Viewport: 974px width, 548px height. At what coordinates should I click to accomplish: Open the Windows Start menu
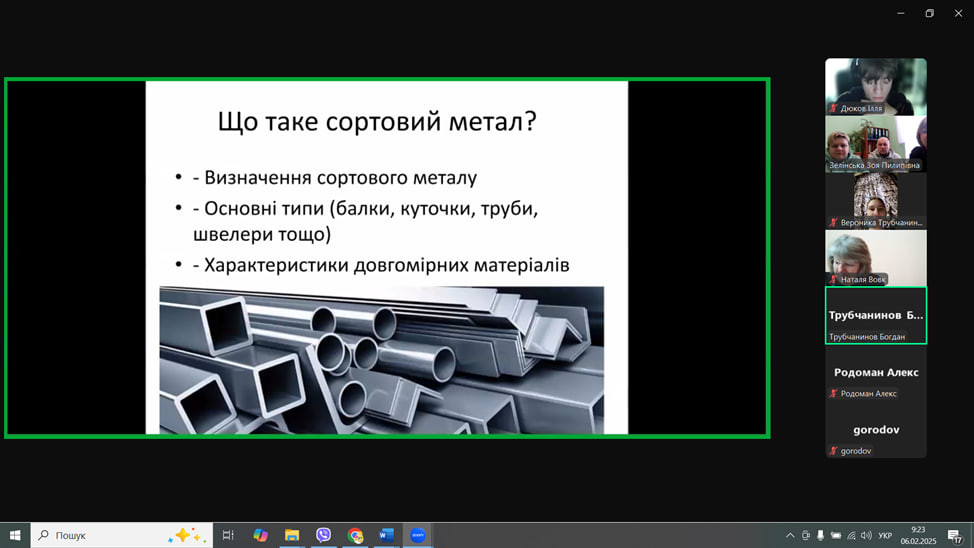coord(15,535)
